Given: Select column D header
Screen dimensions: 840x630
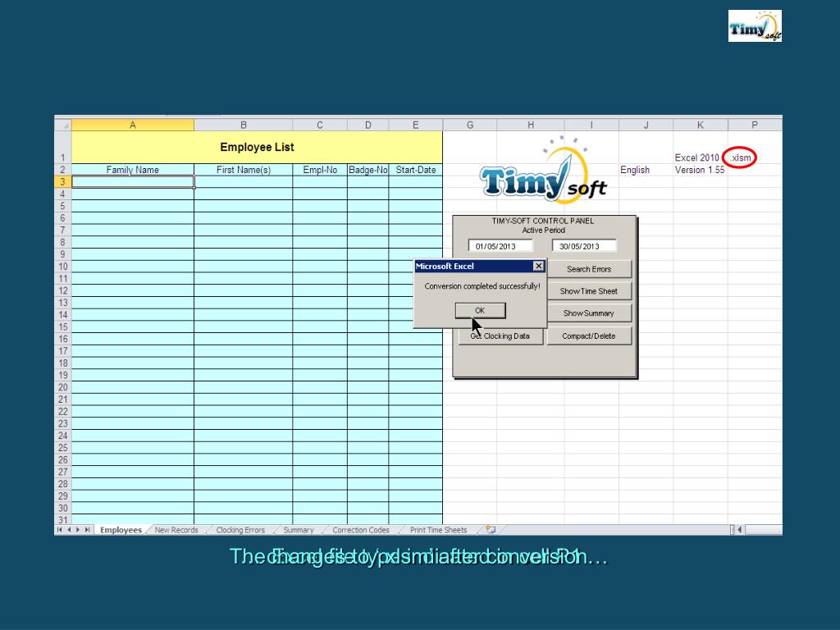Looking at the screenshot, I should (x=368, y=125).
